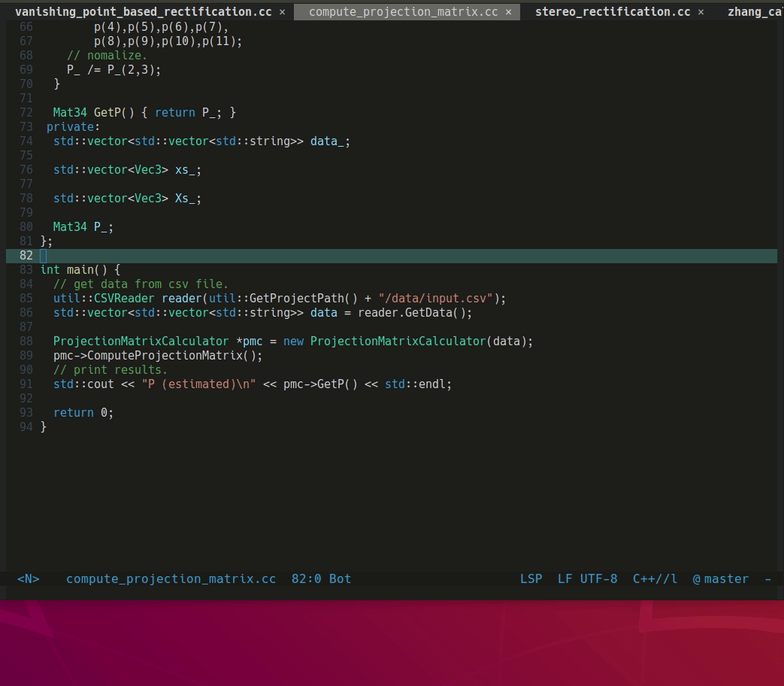Click the '// nomalize.' comment
Viewport: 784px width, 686px height.
(x=107, y=56)
